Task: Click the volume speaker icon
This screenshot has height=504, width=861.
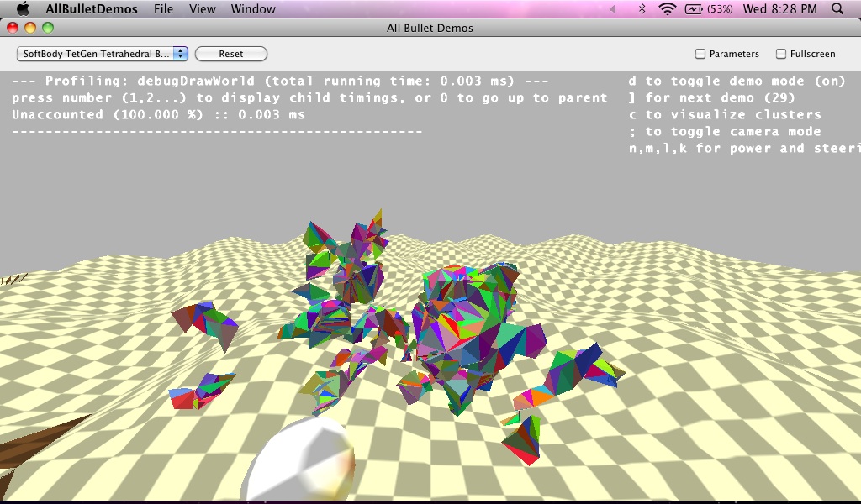Action: (x=613, y=8)
